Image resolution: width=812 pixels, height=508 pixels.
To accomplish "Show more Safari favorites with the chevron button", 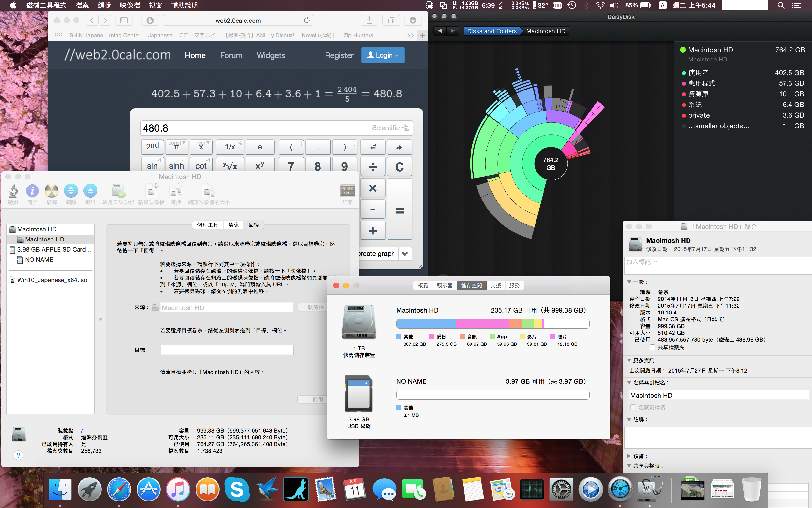I will (410, 35).
